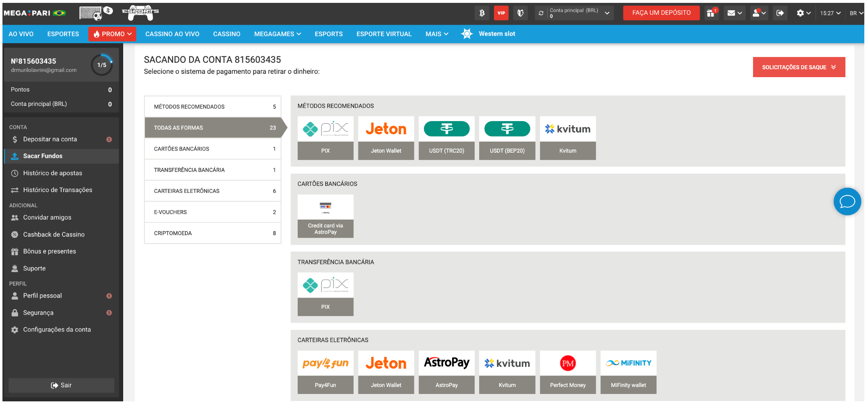This screenshot has width=868, height=403.
Task: Choose USDT (BEP20) method
Action: [507, 138]
